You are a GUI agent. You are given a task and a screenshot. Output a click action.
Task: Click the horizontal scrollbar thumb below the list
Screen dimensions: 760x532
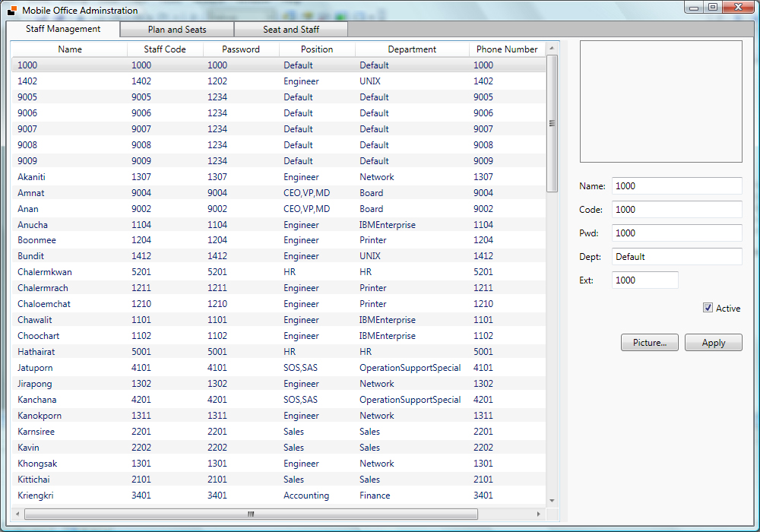pyautogui.click(x=251, y=515)
